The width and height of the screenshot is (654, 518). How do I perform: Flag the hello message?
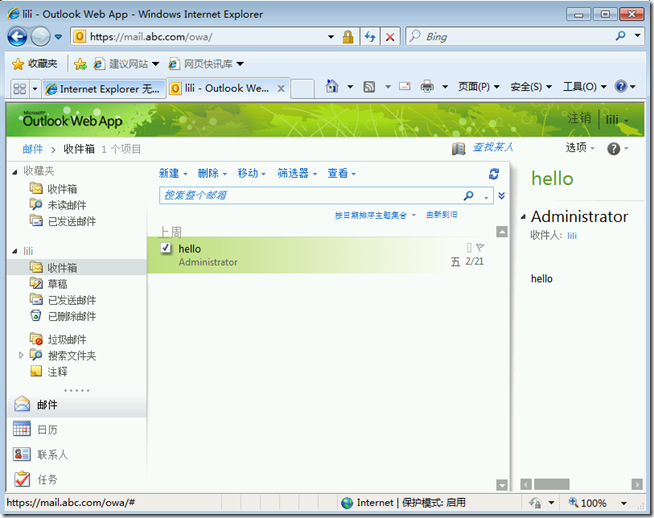click(480, 248)
